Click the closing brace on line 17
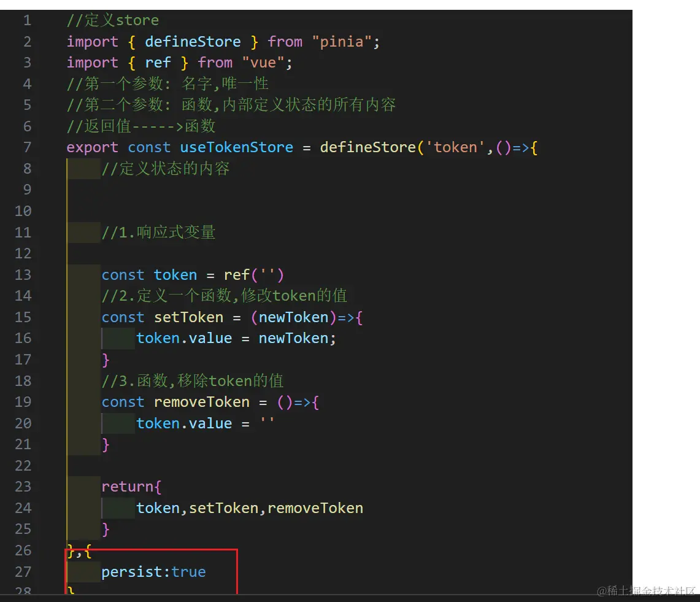 (x=106, y=360)
